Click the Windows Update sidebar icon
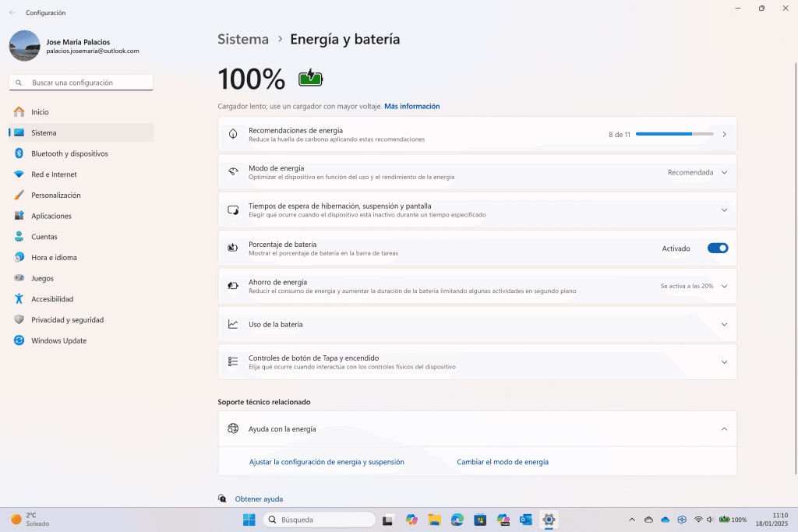Viewport: 798px width, 532px height. 19,340
